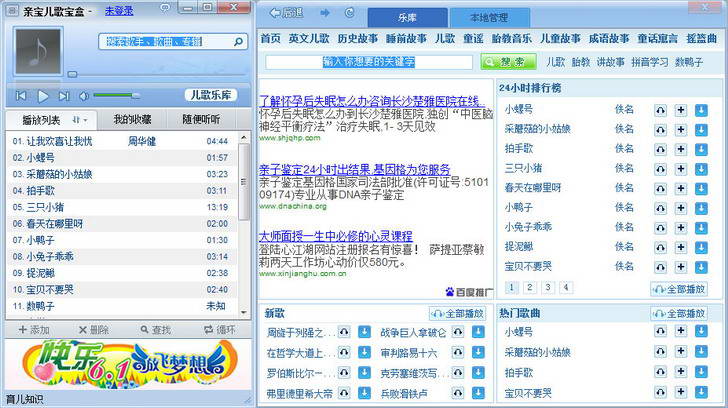Open 成语故事 category
Image resolution: width=728 pixels, height=408 pixels.
(609, 39)
